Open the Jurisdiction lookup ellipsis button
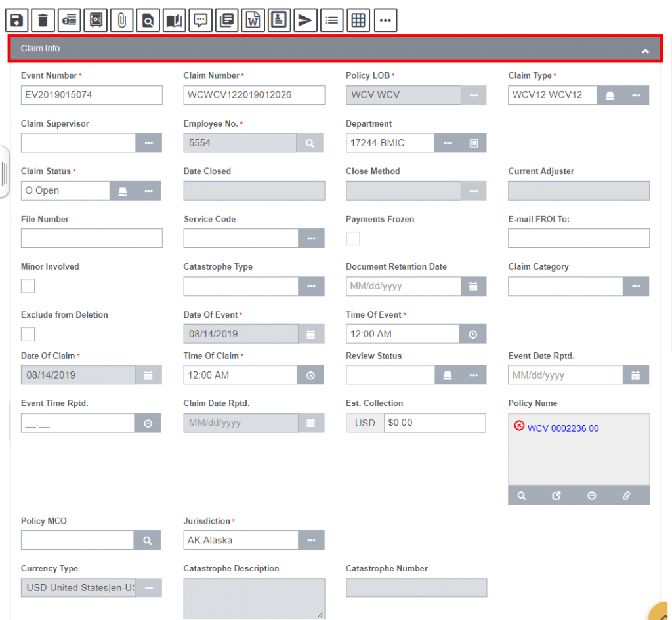The width and height of the screenshot is (672, 620). 311,541
